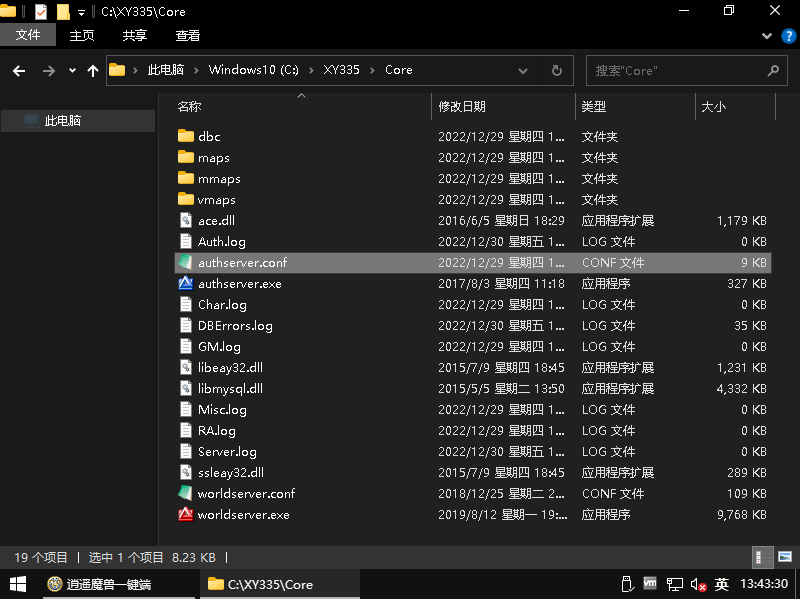Click the muted volume tray icon

click(698, 584)
